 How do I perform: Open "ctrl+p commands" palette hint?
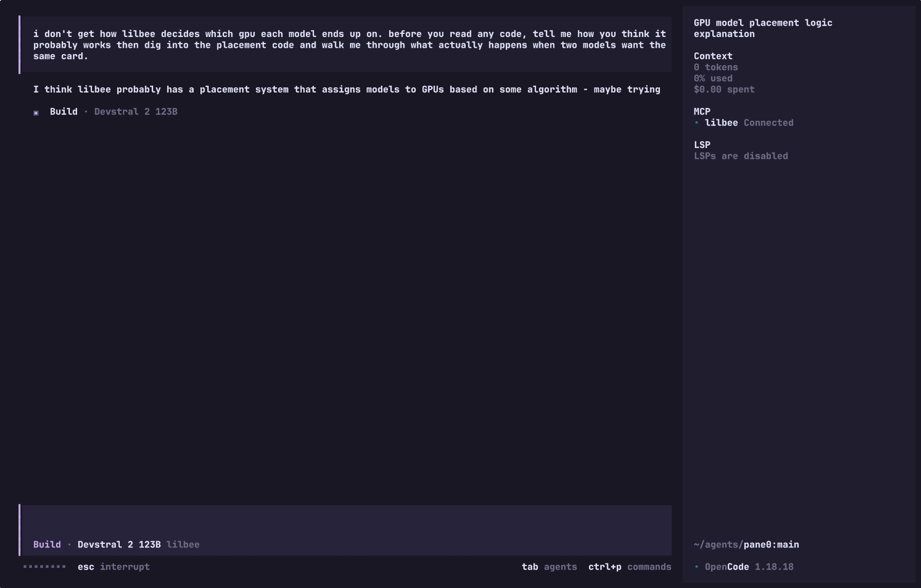point(630,567)
